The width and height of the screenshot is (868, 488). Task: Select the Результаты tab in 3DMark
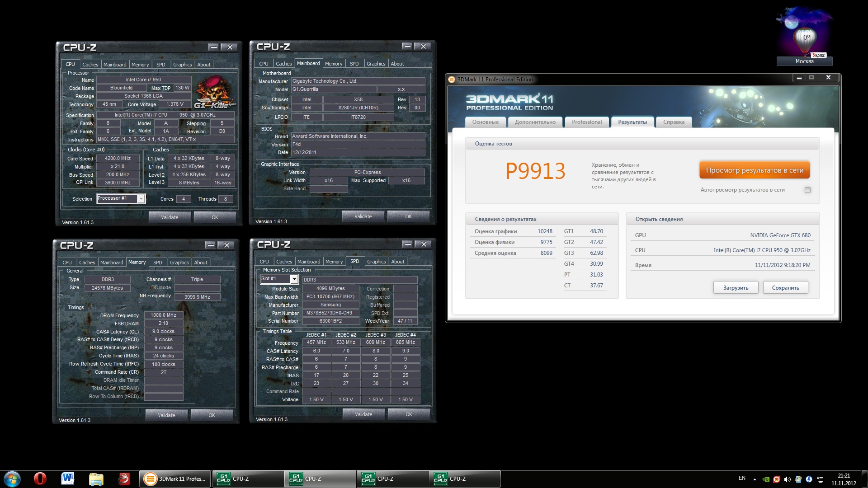[x=632, y=122]
